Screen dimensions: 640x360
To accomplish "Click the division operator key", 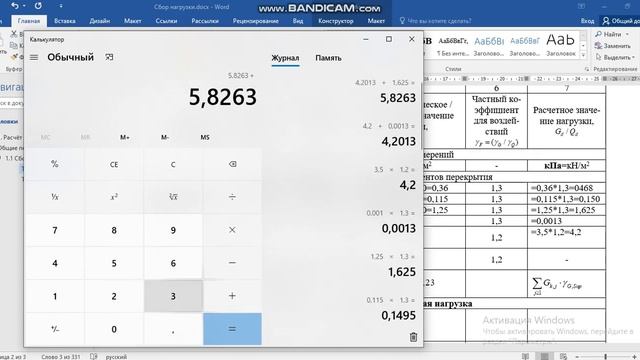I will point(232,197).
